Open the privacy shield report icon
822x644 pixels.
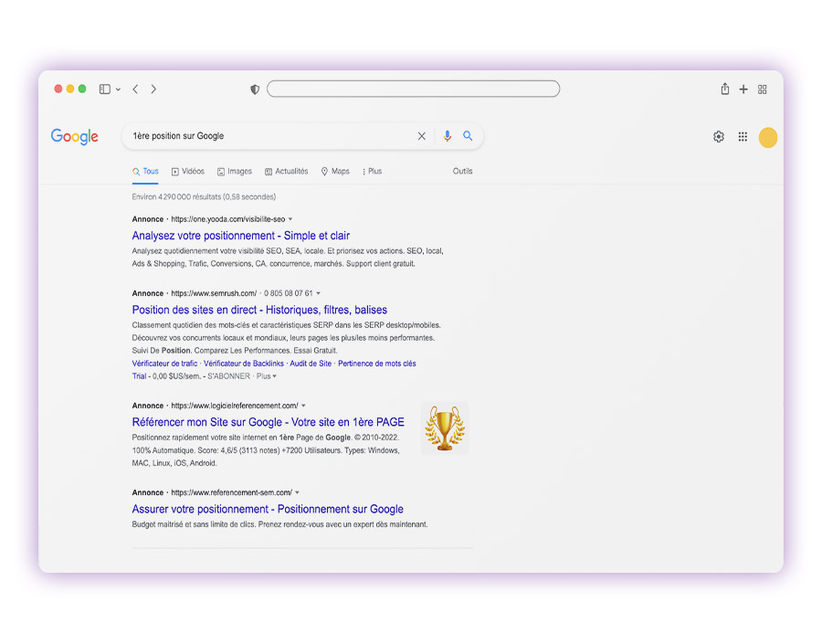tap(255, 90)
